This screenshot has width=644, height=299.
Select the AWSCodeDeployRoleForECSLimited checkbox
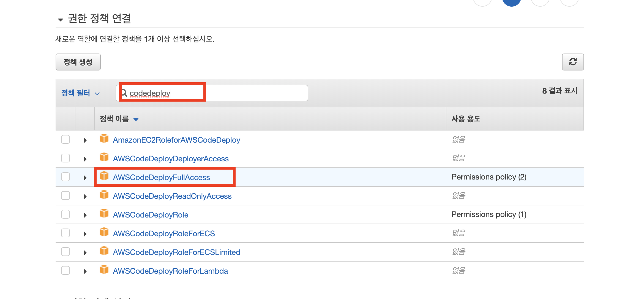click(x=66, y=252)
